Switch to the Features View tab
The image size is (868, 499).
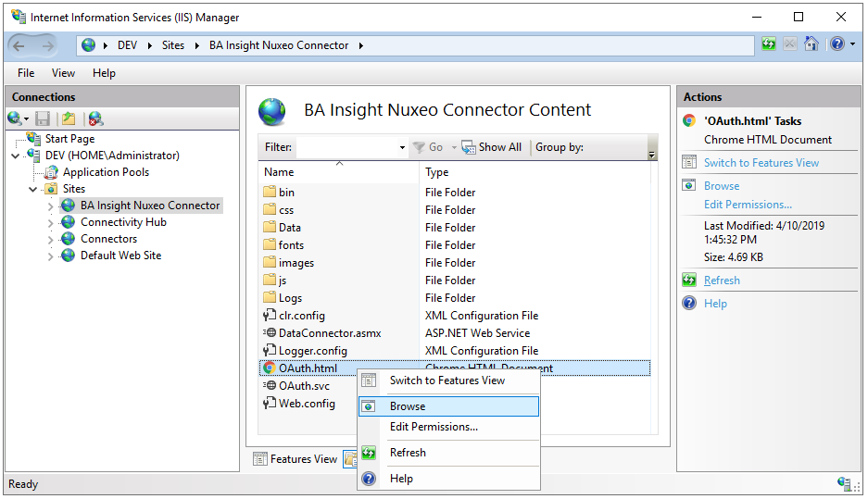[x=294, y=459]
